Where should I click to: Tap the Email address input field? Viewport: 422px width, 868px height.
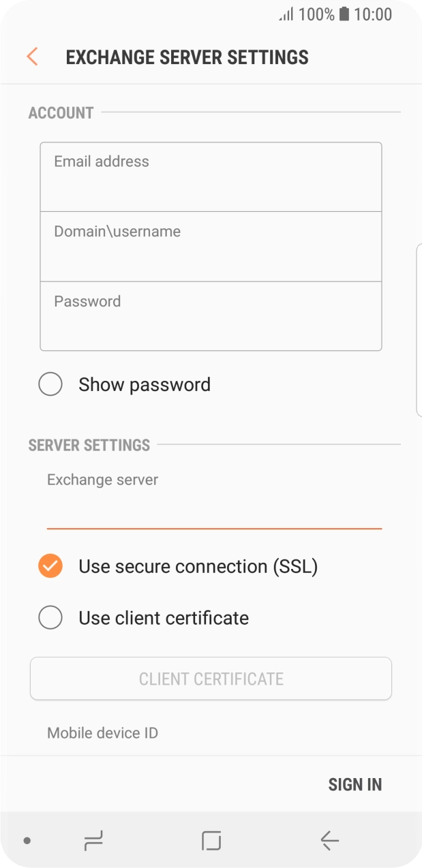coord(211,176)
